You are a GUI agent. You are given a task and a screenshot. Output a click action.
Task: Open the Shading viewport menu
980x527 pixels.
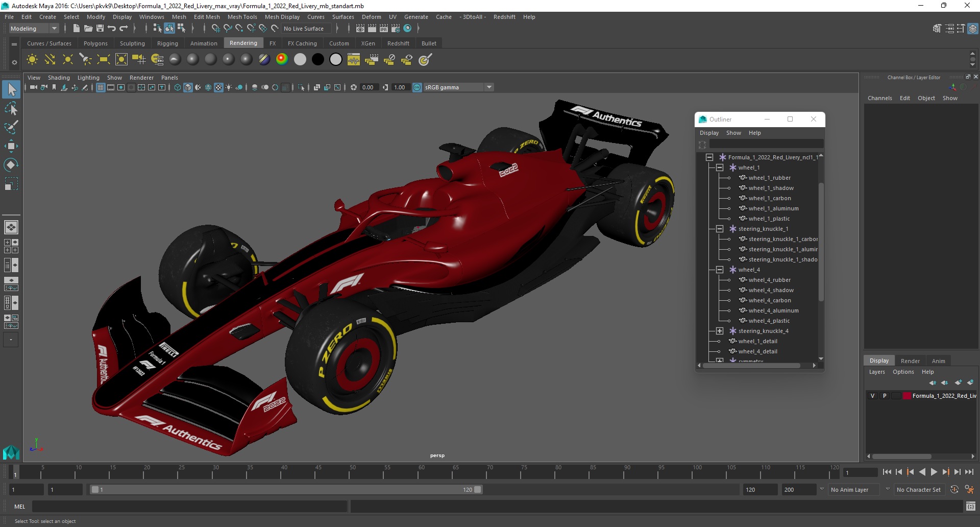[59, 78]
